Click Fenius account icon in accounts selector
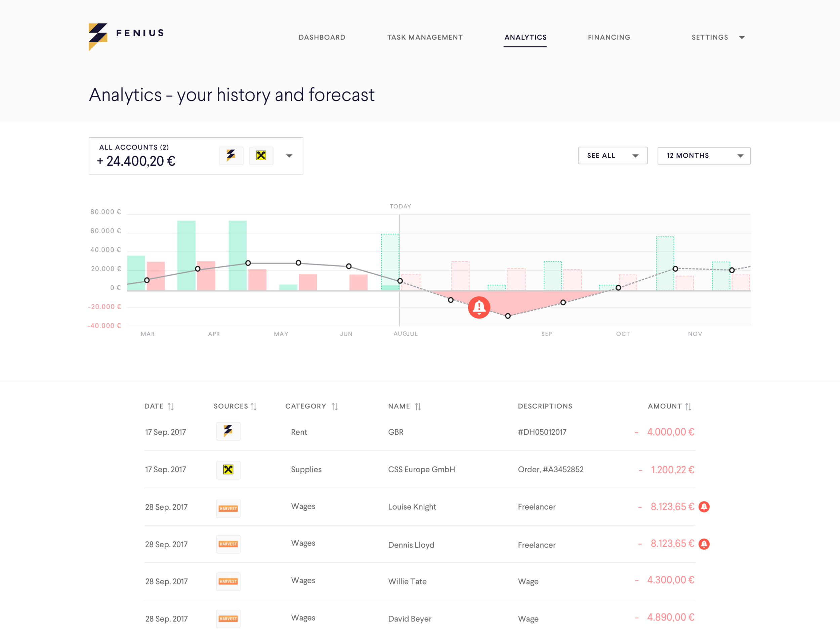Screen dimensions: 840x642 pos(231,156)
